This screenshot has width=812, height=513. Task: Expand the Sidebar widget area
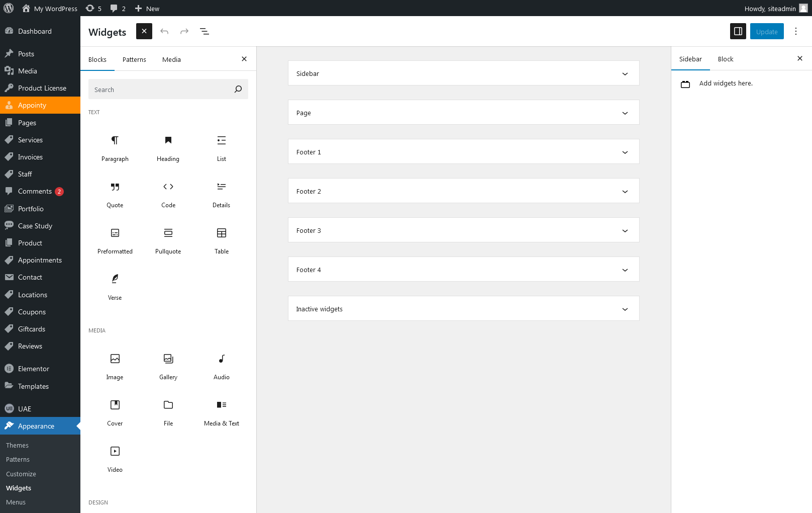coord(463,73)
